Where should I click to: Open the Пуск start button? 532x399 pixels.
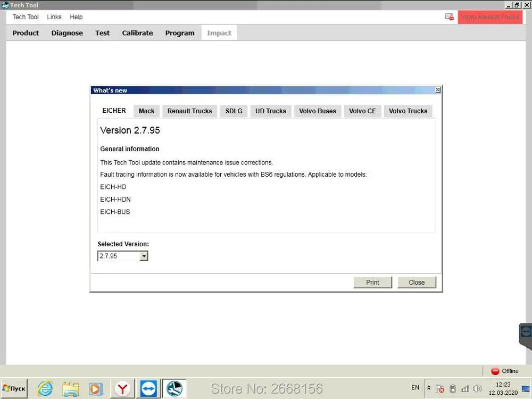point(14,388)
